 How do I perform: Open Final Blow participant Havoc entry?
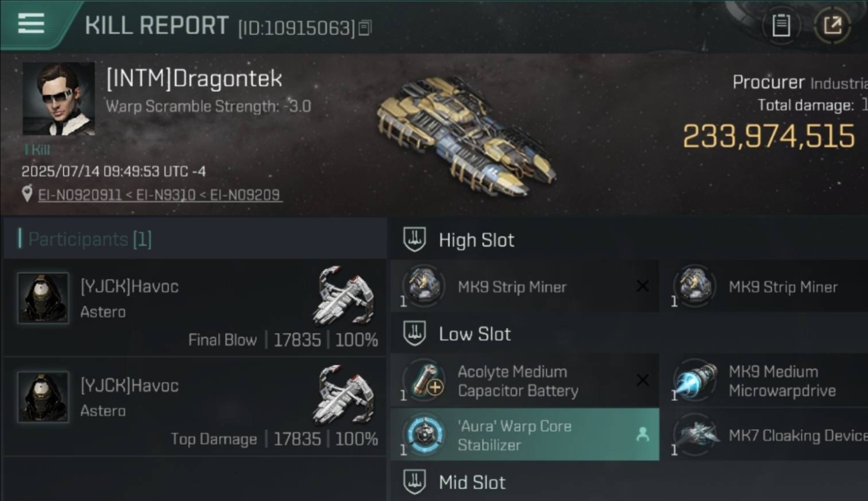click(194, 307)
